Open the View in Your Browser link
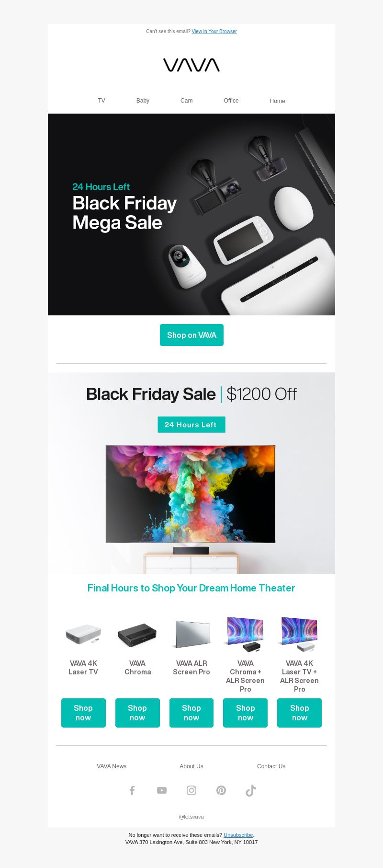 tap(214, 32)
